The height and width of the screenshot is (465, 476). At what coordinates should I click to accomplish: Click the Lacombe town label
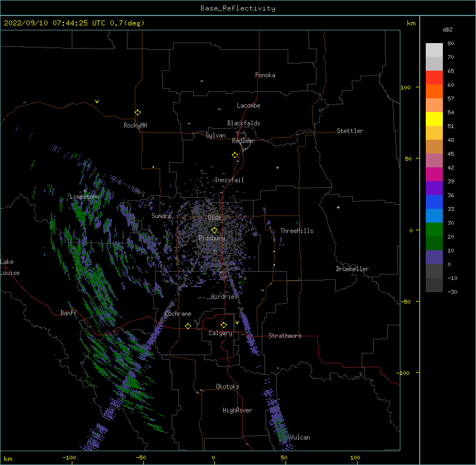[x=248, y=105]
